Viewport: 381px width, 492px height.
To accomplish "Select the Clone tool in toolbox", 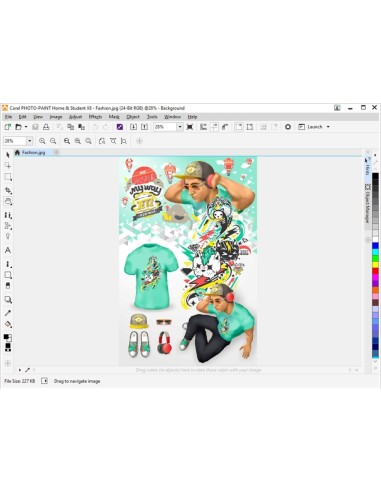I will coord(8,215).
